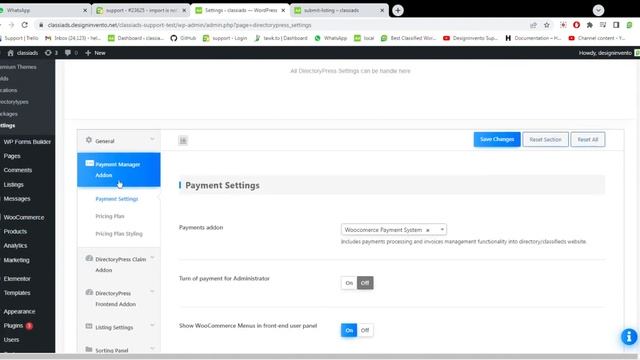Reload the page with the refresh icon
Image resolution: width=640 pixels, height=360 pixels.
coord(25,25)
